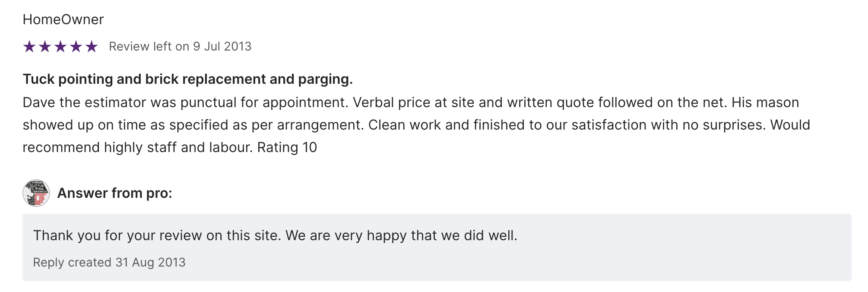Select the second purple rating star
Screen dimensions: 868x292
click(45, 47)
